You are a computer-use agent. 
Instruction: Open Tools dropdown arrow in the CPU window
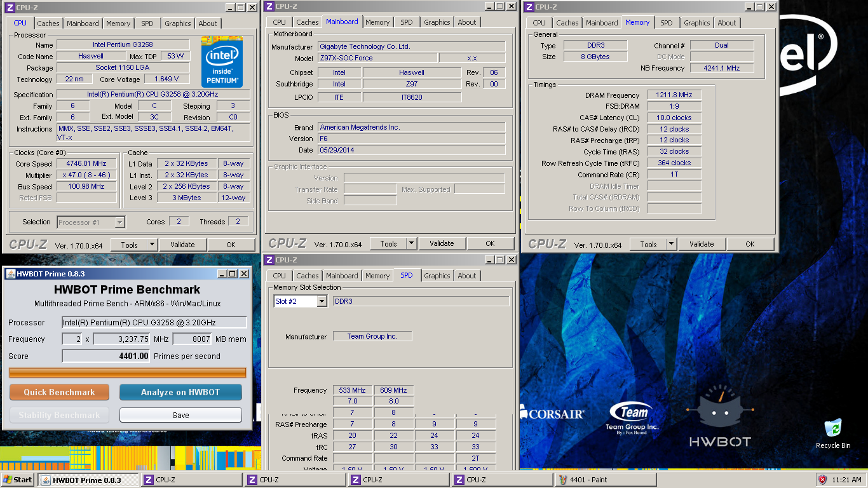tap(152, 245)
